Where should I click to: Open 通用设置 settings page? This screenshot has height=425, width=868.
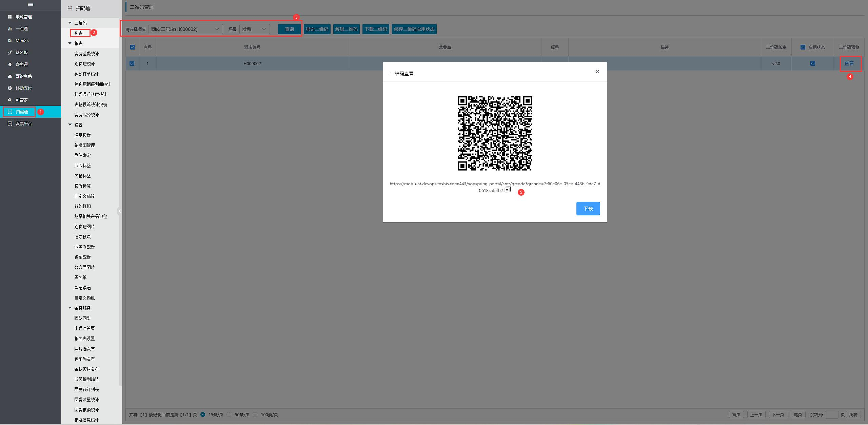click(82, 135)
